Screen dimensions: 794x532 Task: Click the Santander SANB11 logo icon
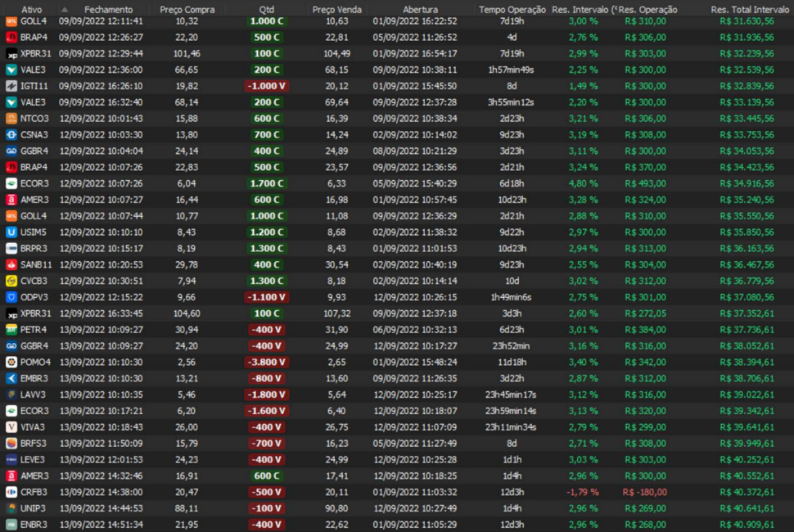click(11, 264)
